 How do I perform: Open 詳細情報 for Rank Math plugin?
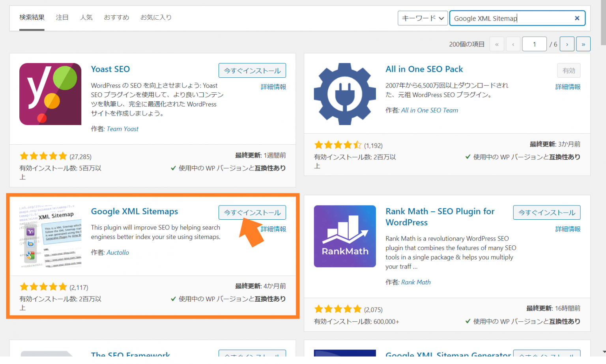tap(568, 229)
